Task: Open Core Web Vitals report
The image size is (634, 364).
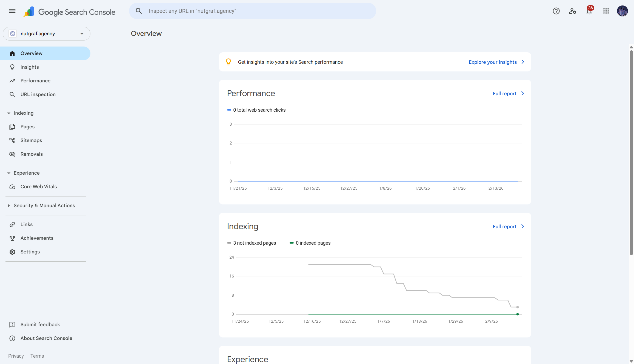Action: coord(39,186)
